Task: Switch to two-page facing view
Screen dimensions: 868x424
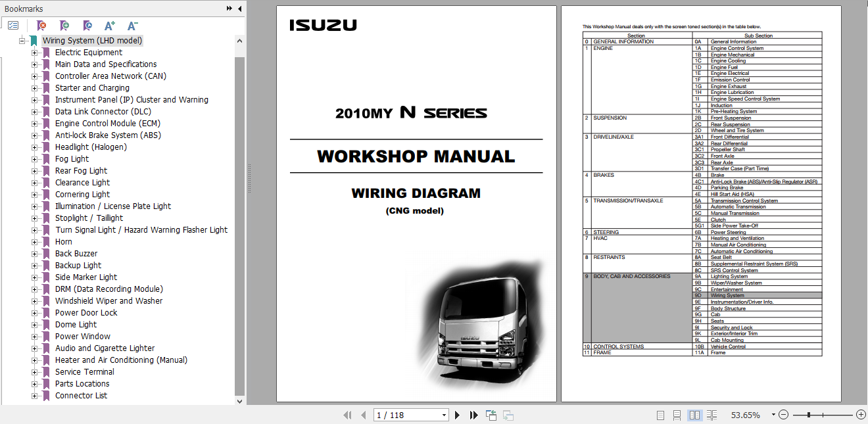Action: pyautogui.click(x=694, y=415)
